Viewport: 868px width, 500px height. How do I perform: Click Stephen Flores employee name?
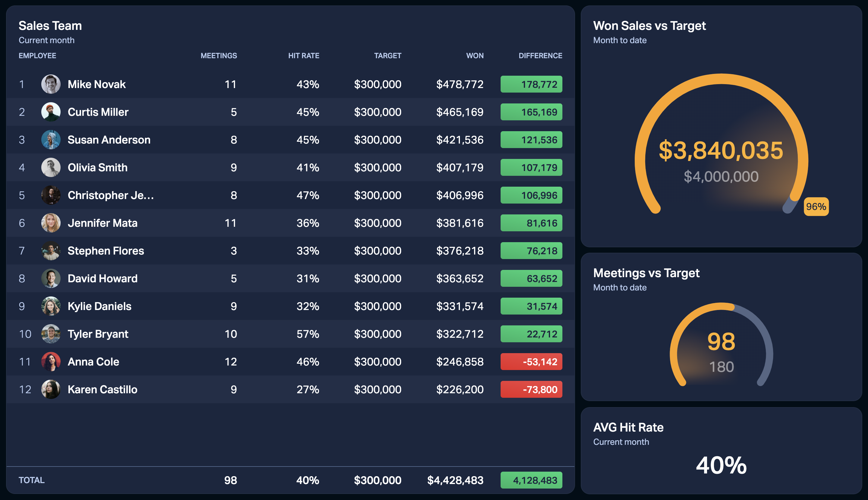[x=106, y=251]
